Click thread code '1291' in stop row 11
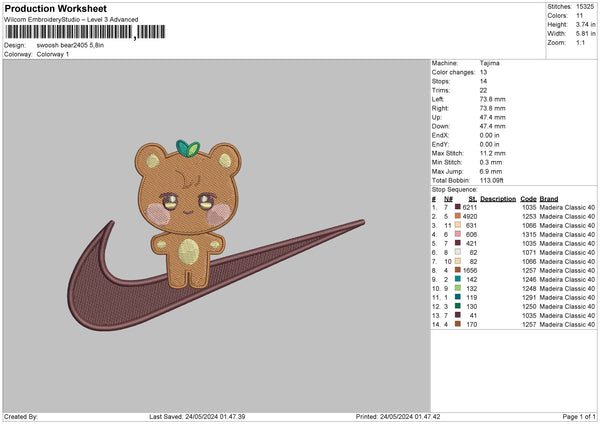The image size is (600, 424). point(529,297)
